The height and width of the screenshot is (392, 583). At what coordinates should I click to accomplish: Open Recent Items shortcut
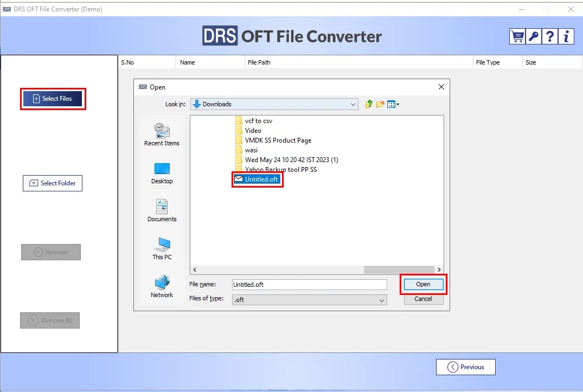pos(162,134)
